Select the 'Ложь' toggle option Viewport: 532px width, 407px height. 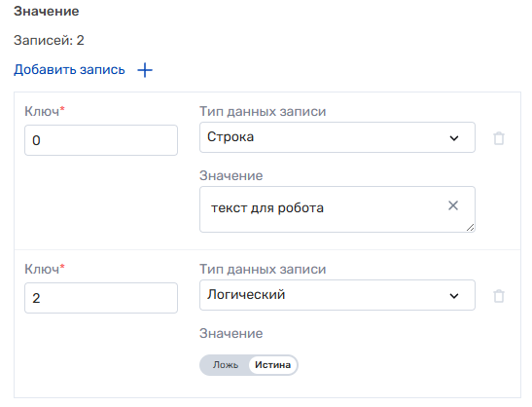click(226, 365)
